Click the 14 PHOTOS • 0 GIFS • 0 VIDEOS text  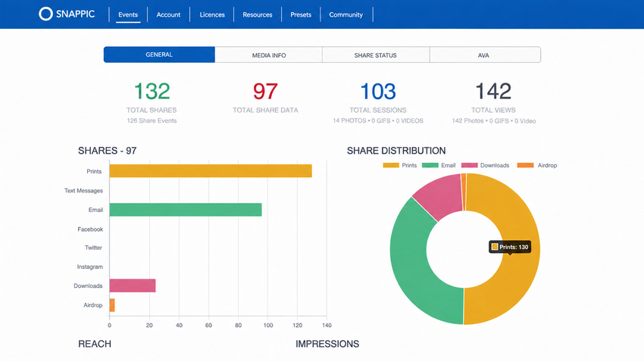378,120
